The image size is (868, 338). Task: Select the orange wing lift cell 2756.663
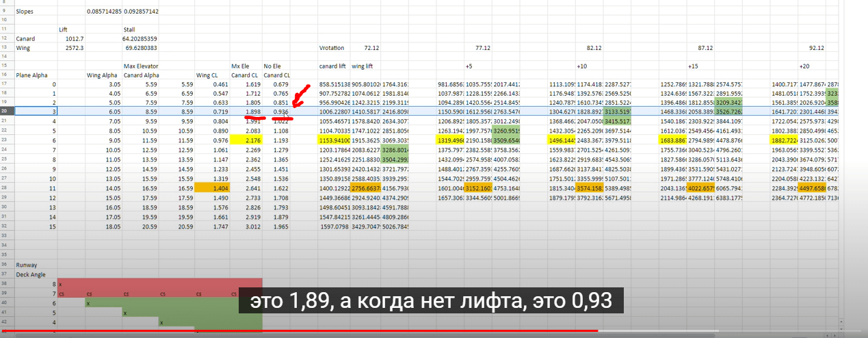[x=366, y=187]
